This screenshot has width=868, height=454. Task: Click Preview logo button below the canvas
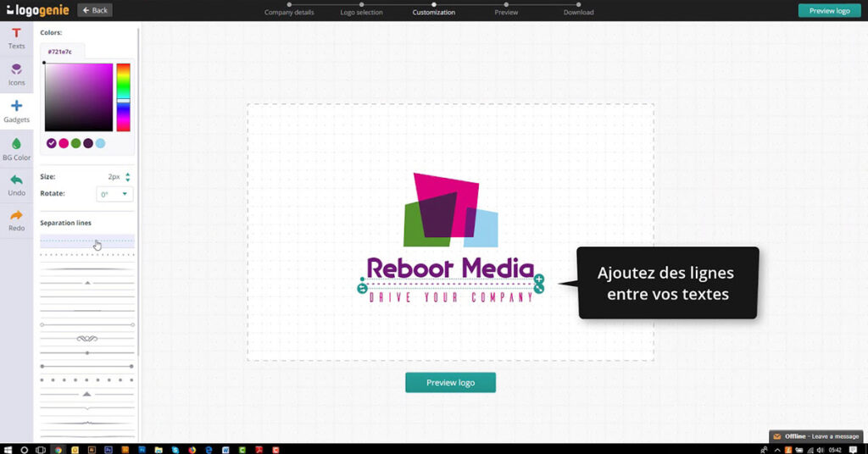tap(450, 383)
